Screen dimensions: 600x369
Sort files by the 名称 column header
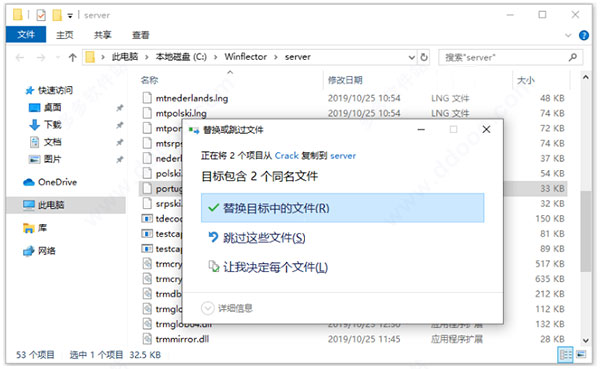pyautogui.click(x=150, y=80)
